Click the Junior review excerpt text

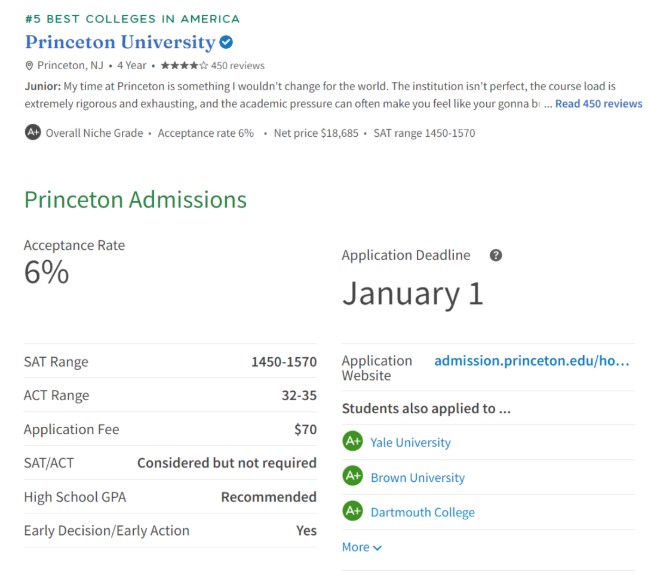point(320,95)
